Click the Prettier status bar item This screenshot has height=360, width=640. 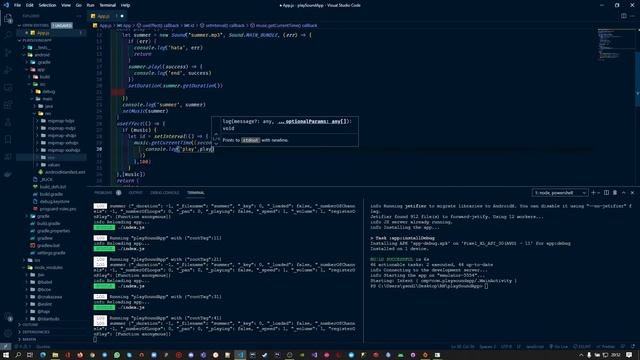click(x=606, y=347)
